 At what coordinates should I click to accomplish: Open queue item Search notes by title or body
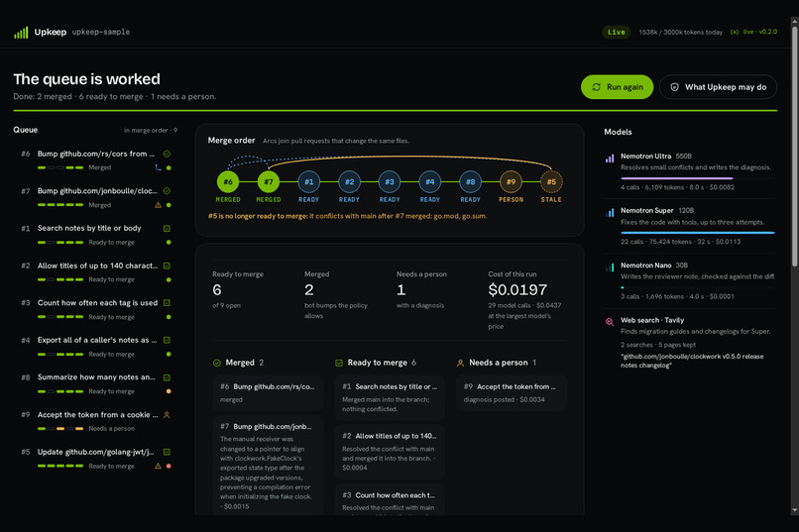[96, 235]
